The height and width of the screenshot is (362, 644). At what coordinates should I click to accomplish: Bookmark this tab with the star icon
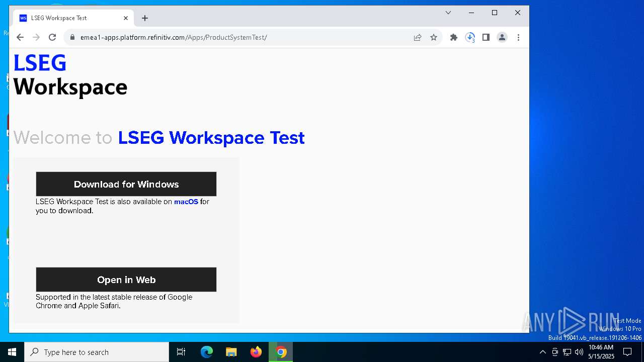click(434, 37)
